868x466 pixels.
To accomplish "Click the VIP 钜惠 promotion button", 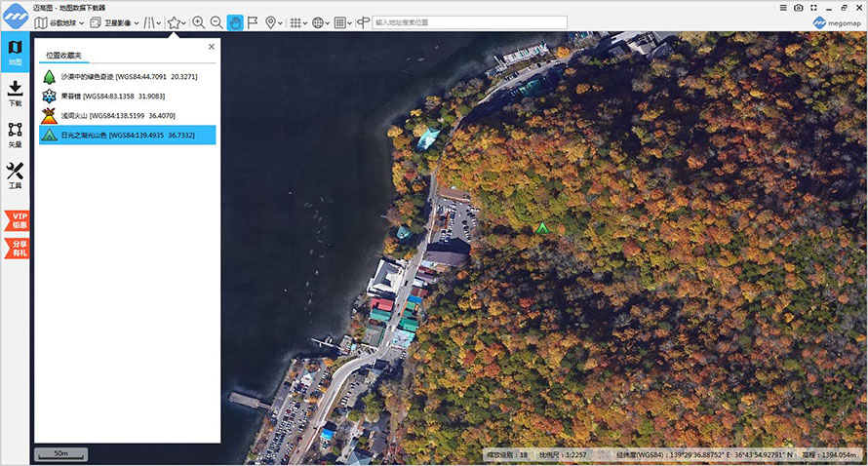I will 18,220.
